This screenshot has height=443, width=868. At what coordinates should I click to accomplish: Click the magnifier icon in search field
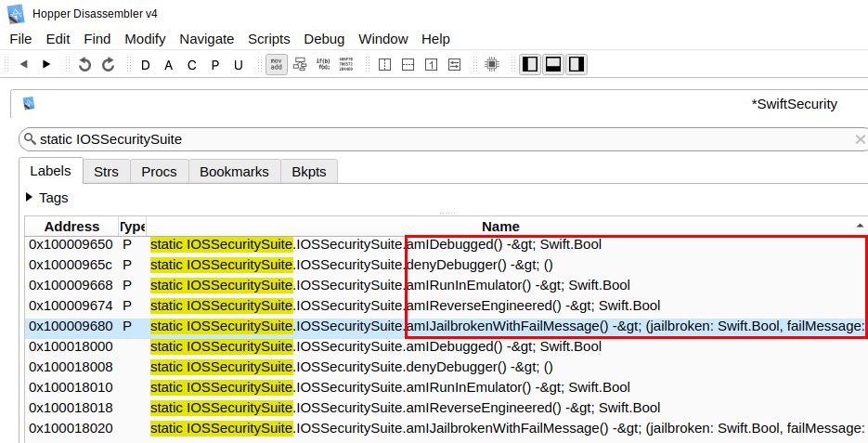(30, 139)
